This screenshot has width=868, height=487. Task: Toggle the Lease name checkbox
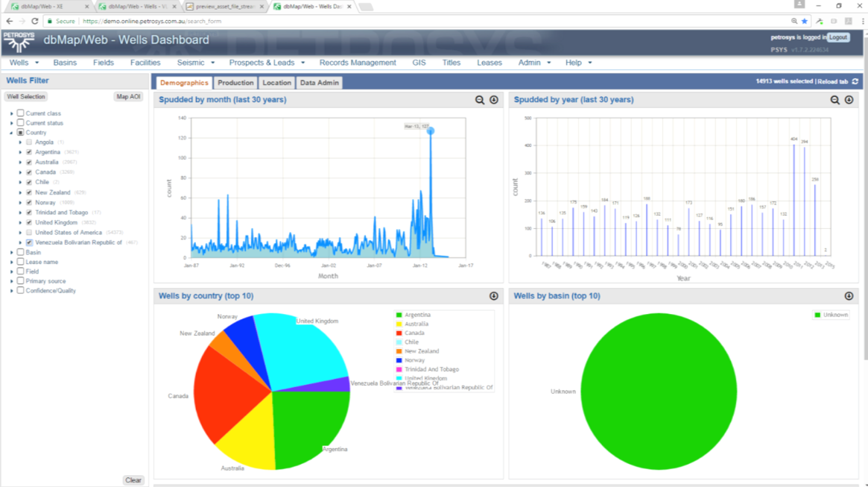20,262
